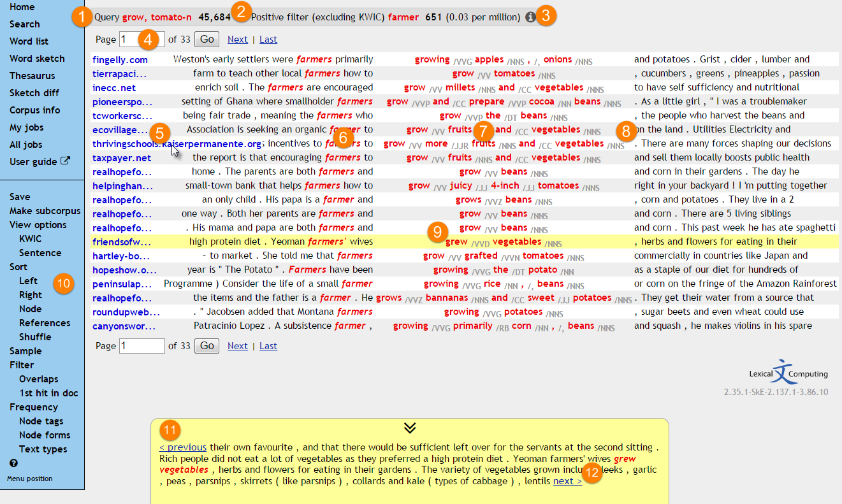Open Thesaurus from the sidebar
This screenshot has height=504, width=842.
[x=31, y=75]
